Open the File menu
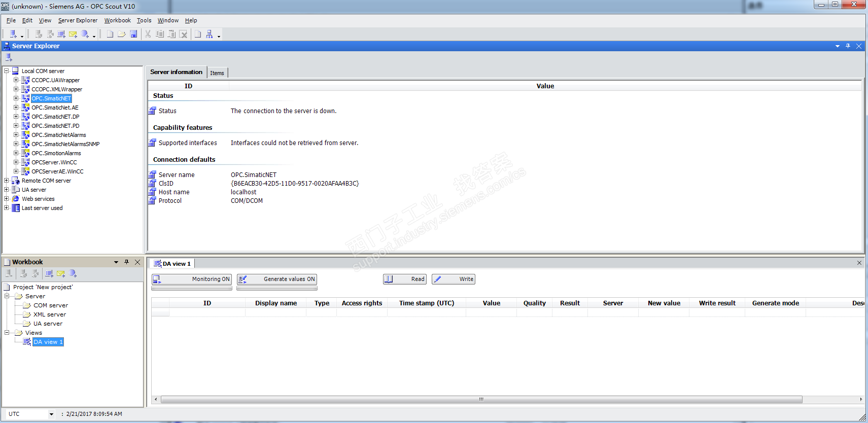Viewport: 868px width, 423px height. click(11, 20)
